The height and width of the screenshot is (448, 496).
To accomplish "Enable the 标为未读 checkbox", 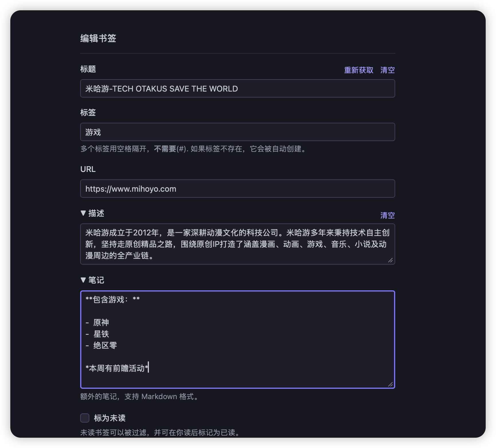I will 85,418.
